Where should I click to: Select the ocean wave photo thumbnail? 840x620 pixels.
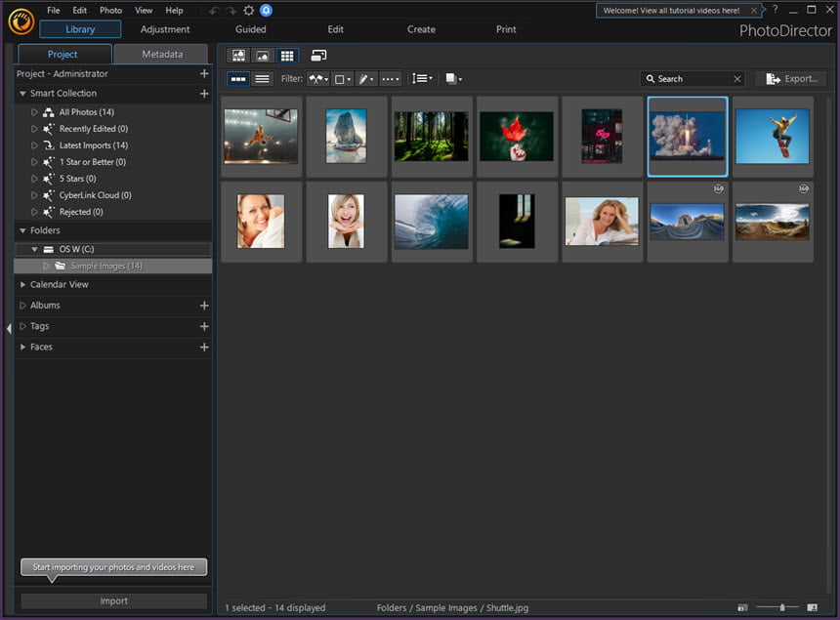[x=432, y=221]
